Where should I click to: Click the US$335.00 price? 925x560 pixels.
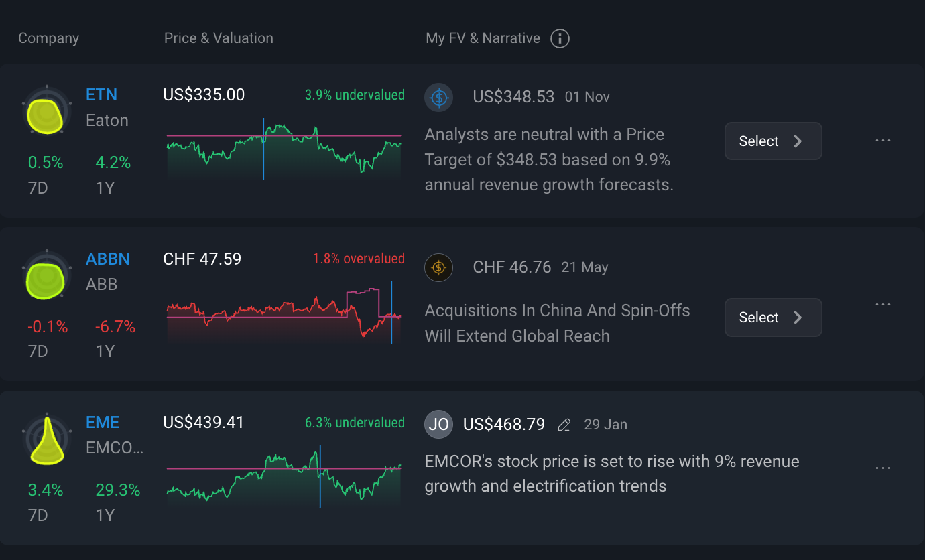pos(204,95)
